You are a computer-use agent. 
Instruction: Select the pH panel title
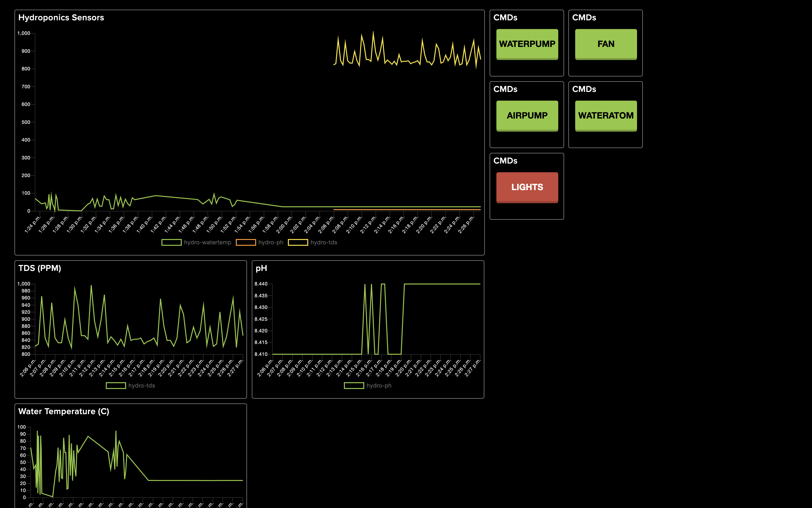pyautogui.click(x=261, y=268)
